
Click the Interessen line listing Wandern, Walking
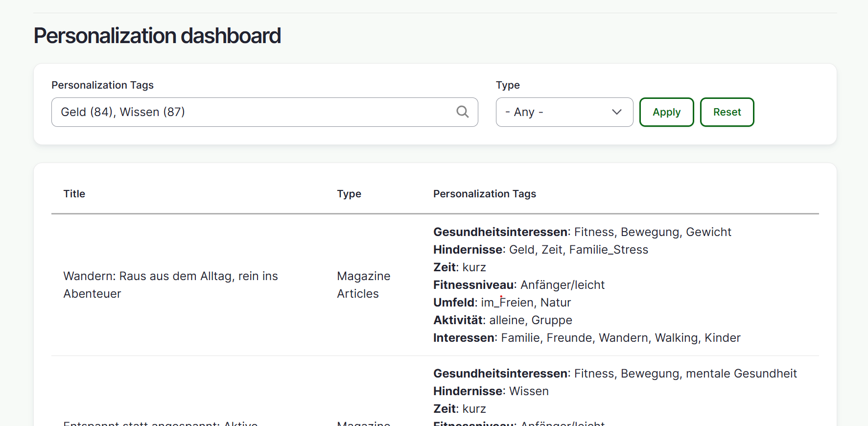click(586, 338)
